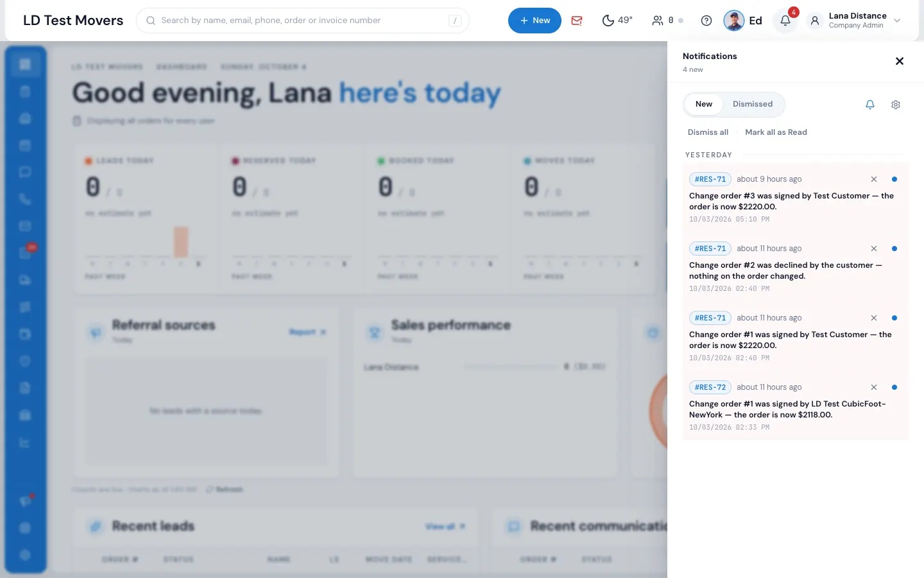Dismiss the Change order #3 signed notification
The width and height of the screenshot is (924, 578).
[874, 179]
